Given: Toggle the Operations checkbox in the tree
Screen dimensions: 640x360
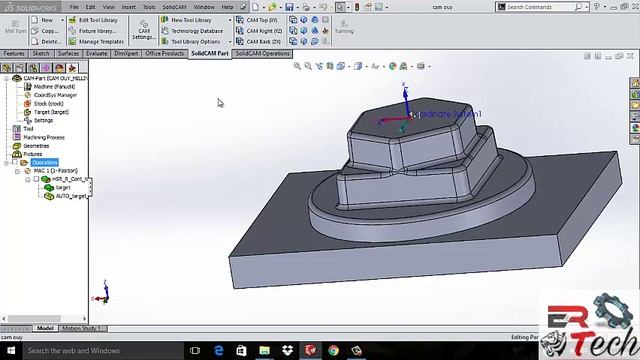Looking at the screenshot, I should click(15, 162).
